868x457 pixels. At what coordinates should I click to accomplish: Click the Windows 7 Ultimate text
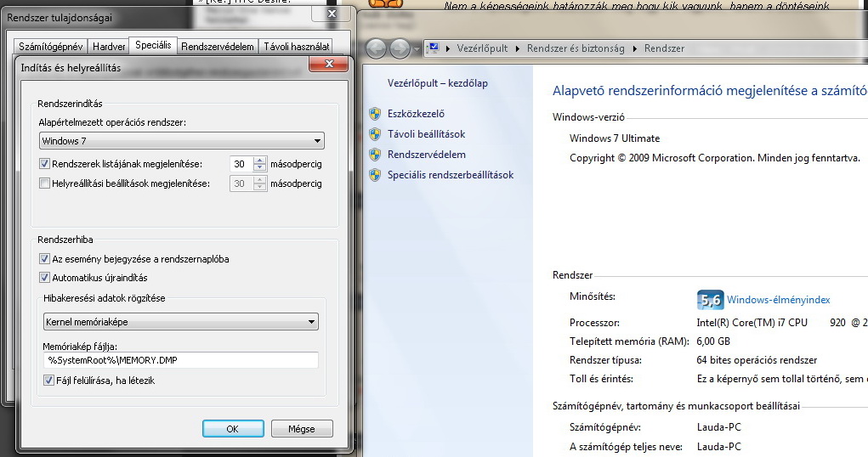point(615,138)
